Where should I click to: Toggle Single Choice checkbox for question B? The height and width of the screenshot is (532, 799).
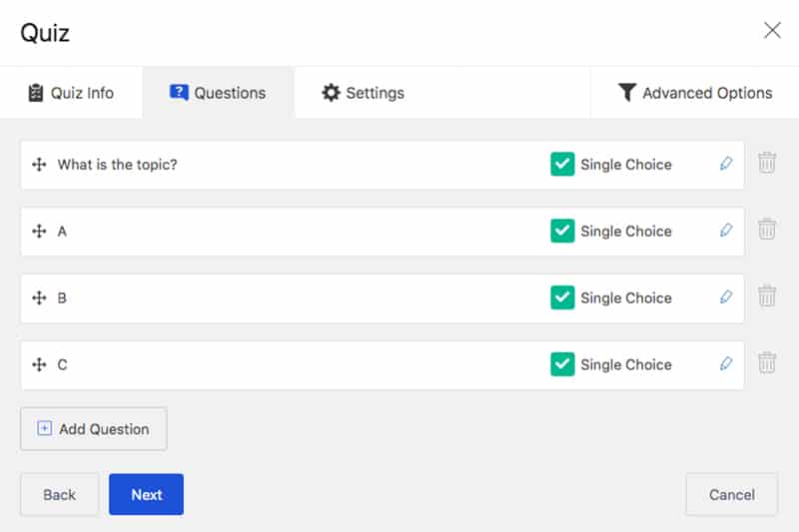(562, 297)
